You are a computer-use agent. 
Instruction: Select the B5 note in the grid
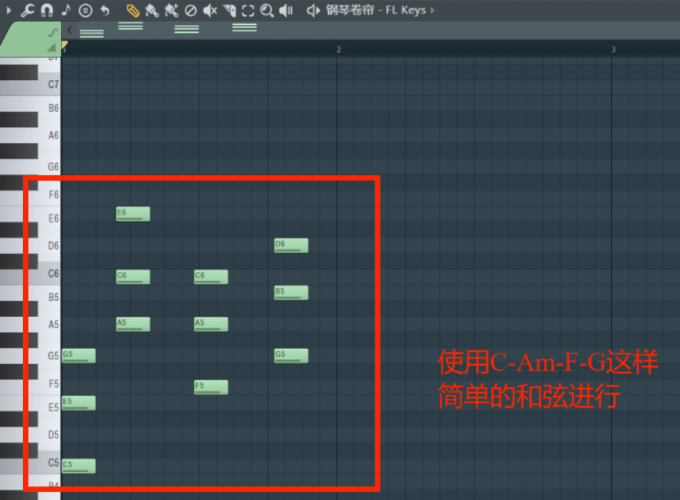291,293
